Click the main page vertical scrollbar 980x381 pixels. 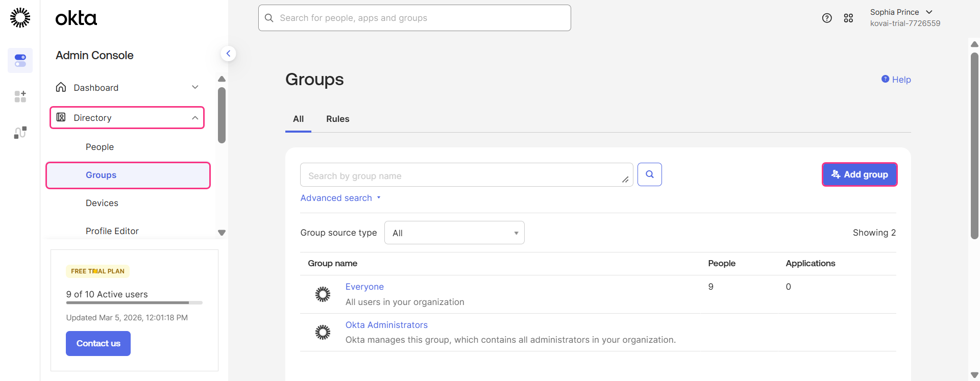pyautogui.click(x=974, y=146)
